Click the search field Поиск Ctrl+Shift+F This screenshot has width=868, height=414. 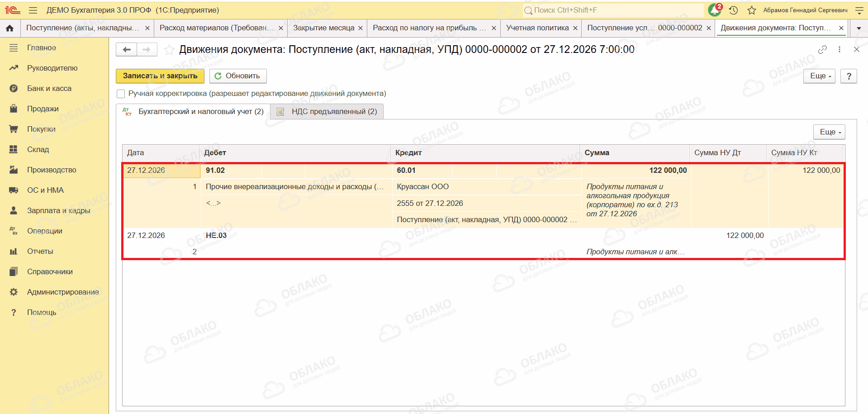[x=613, y=10]
